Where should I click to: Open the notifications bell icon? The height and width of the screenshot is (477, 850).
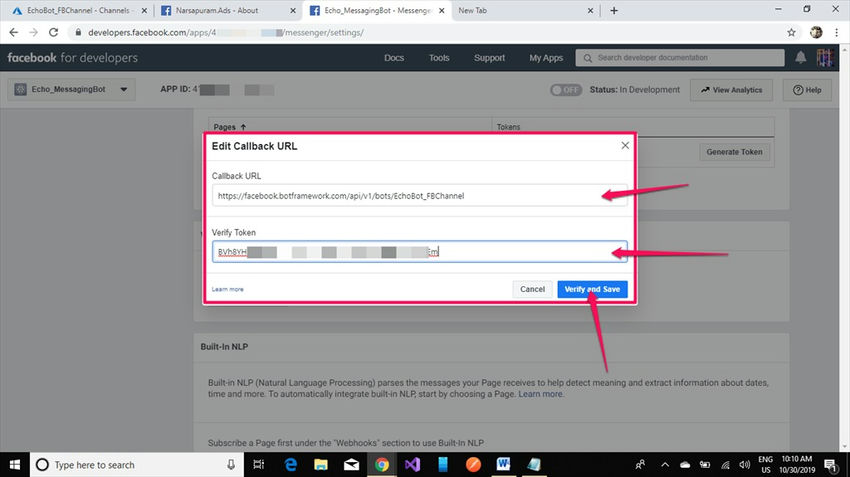(x=800, y=57)
